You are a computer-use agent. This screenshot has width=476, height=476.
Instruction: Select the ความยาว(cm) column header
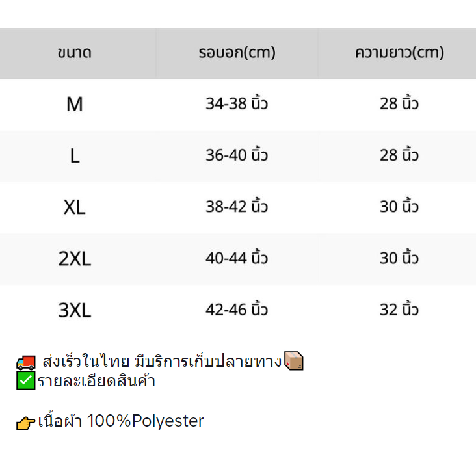tap(399, 53)
